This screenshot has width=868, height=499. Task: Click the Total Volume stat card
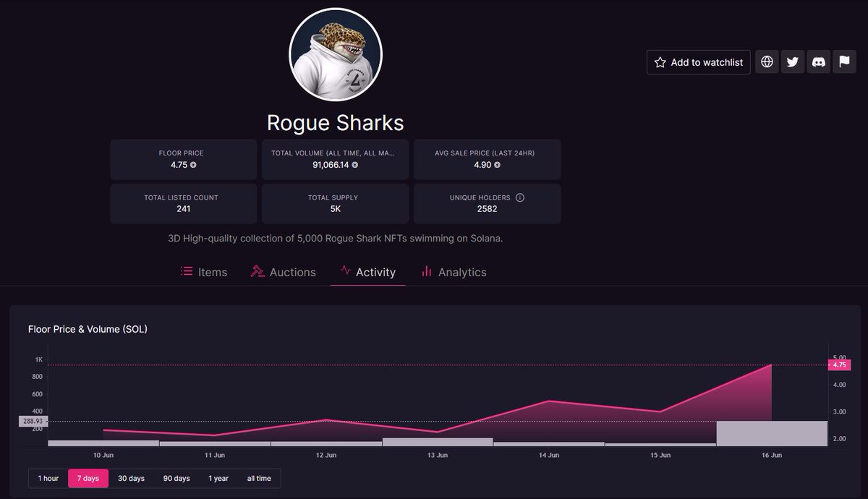click(x=336, y=159)
